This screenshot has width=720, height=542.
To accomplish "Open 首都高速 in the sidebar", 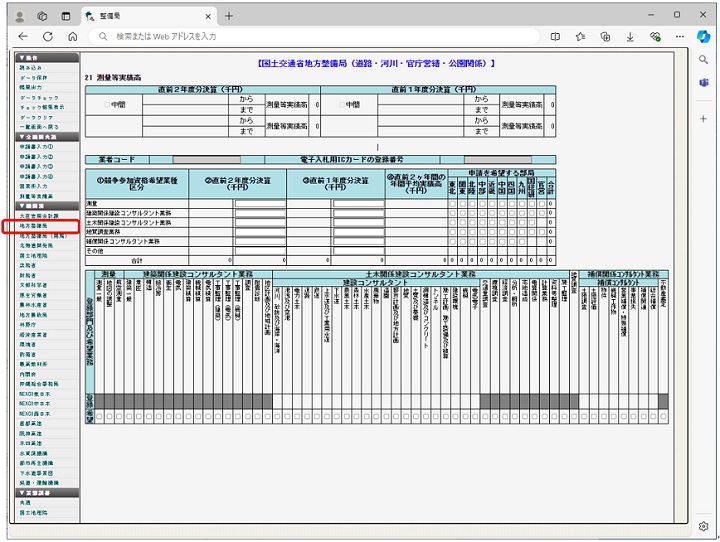I will click(x=30, y=423).
